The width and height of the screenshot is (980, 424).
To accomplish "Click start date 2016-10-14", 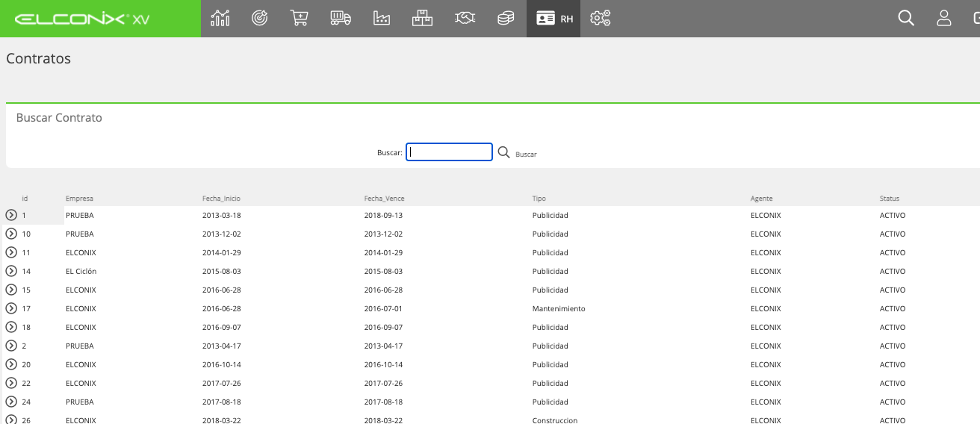I will [221, 364].
